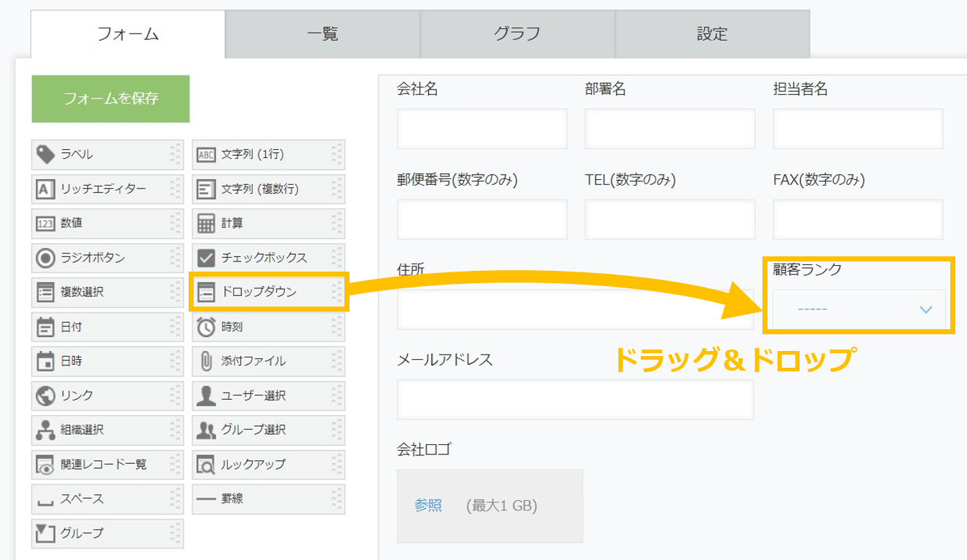The width and height of the screenshot is (967, 560).
Task: Click the 住所 input field
Action: point(575,309)
